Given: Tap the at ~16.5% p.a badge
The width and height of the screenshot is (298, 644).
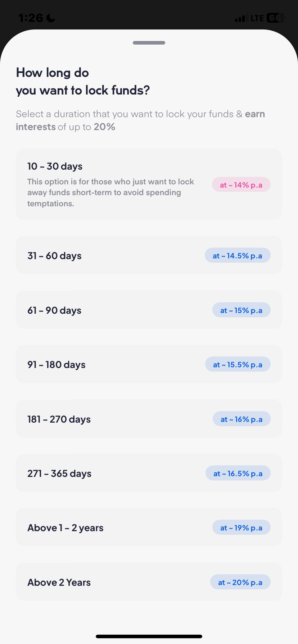Looking at the screenshot, I should click(x=238, y=473).
